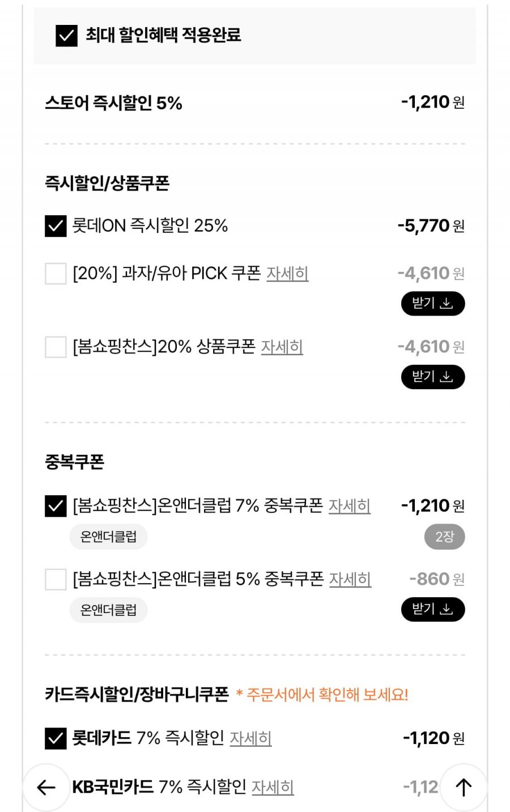View 자세히 for 온앤더클럽 7% 중복쿠폰
Image resolution: width=510 pixels, height=812 pixels.
tap(349, 506)
